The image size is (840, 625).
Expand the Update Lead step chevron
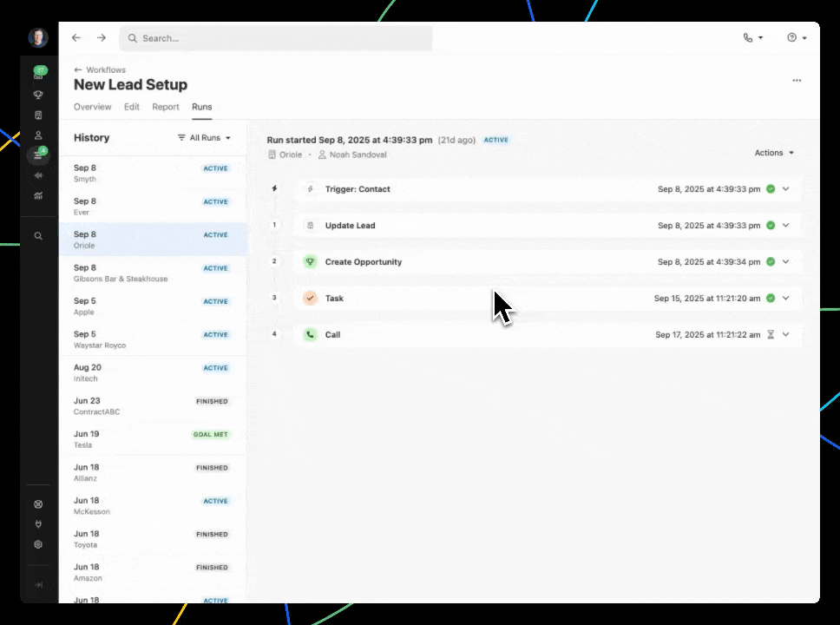(786, 225)
